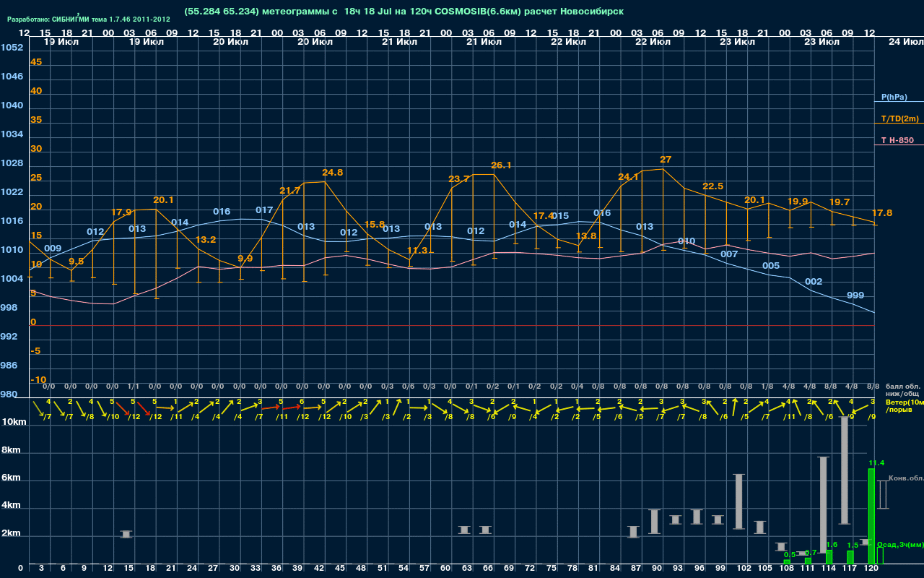Image resolution: width=924 pixels, height=578 pixels.
Task: Click the 23.7 temperature label
Action: click(x=459, y=179)
